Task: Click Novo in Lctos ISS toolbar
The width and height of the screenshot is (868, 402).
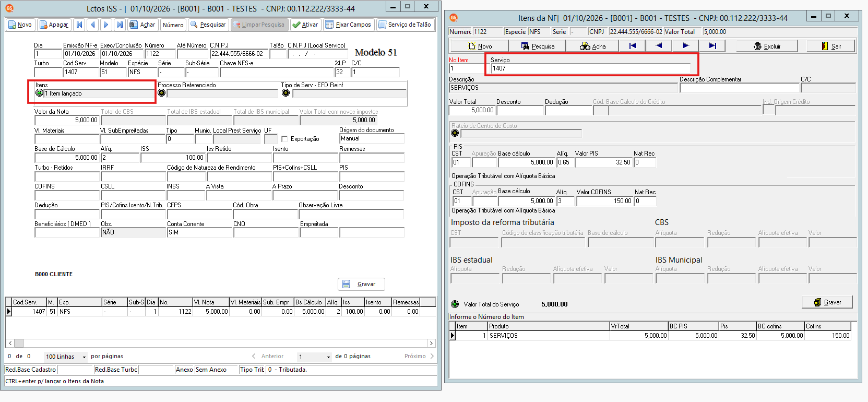Action: coord(20,25)
